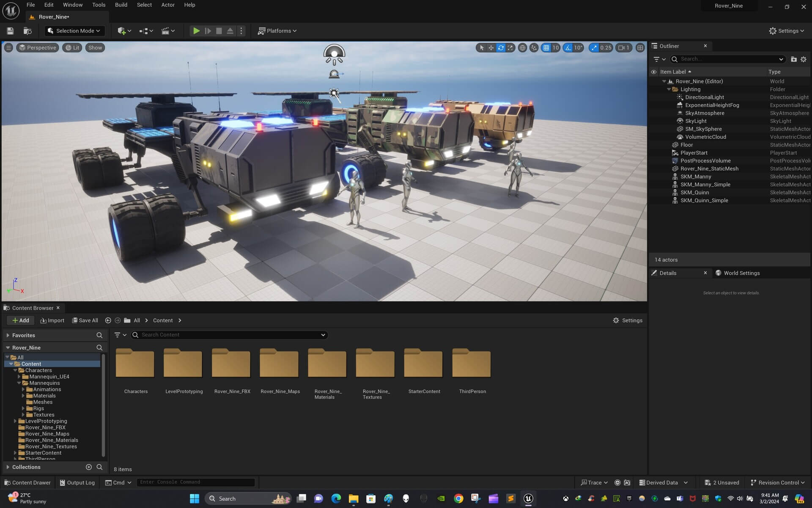Toggle grid snapping in viewport
The image size is (812, 508).
click(x=546, y=48)
